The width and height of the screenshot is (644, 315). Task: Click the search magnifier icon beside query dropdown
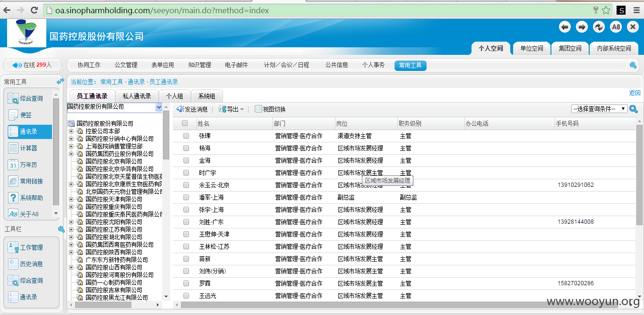click(x=634, y=109)
